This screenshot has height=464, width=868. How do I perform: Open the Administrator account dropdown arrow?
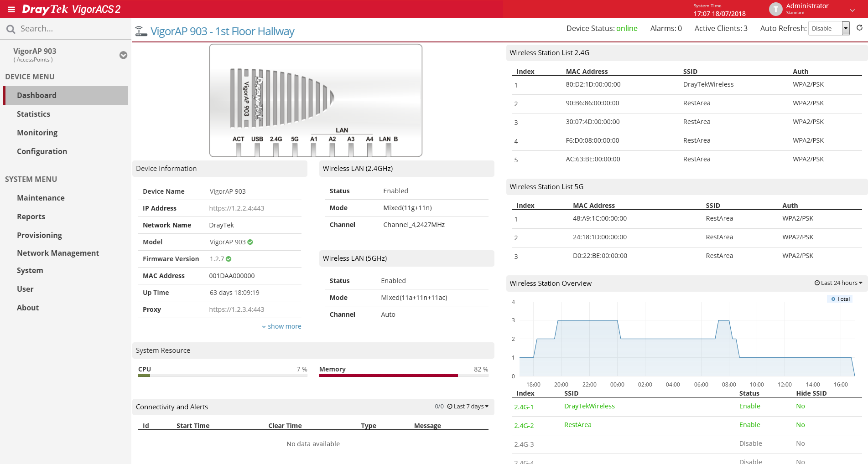point(852,10)
